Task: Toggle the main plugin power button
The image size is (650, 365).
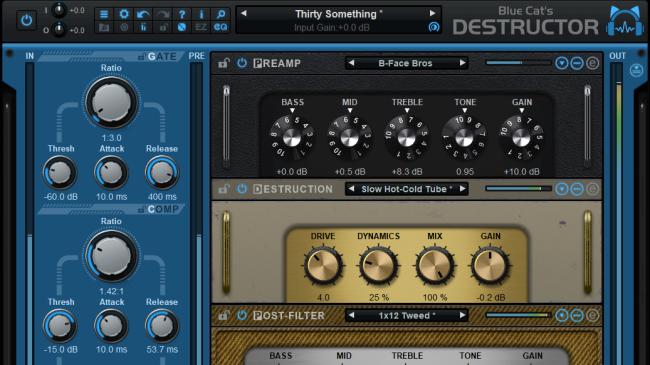Action: (26, 20)
